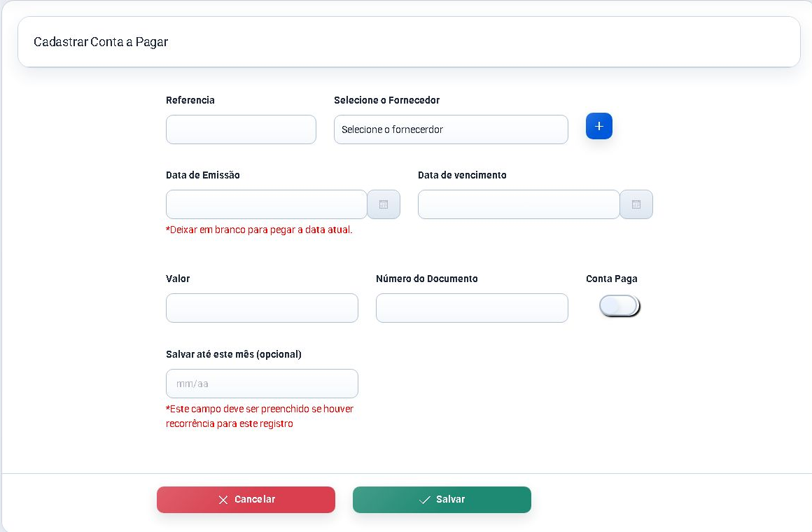Click the X icon on Cancelar button
This screenshot has height=532, width=812.
coord(223,499)
